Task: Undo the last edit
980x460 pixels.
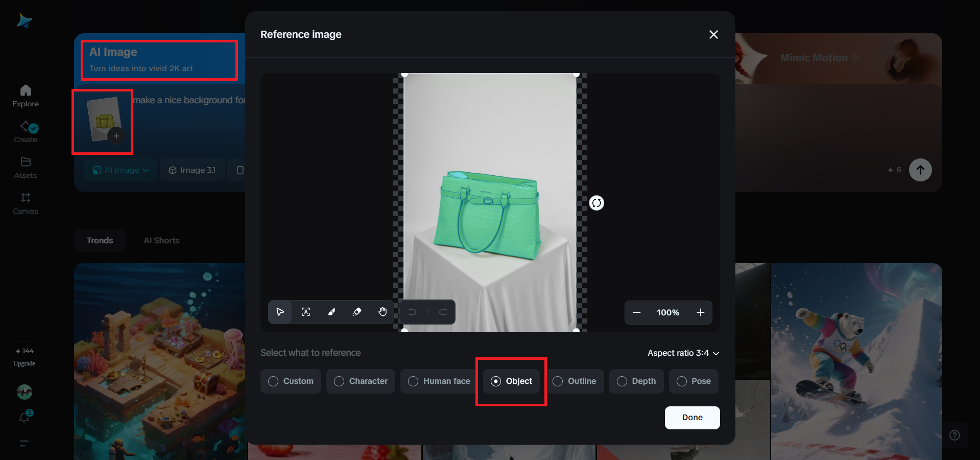Action: click(x=413, y=312)
